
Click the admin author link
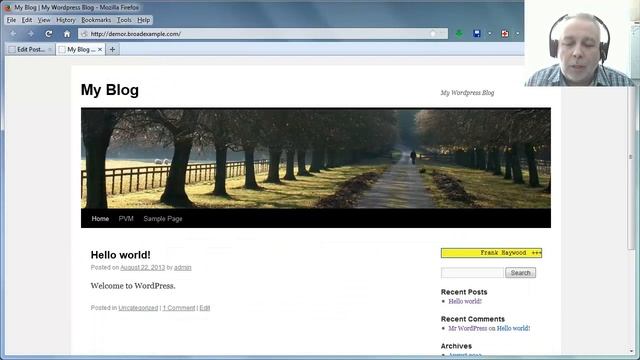(x=182, y=268)
